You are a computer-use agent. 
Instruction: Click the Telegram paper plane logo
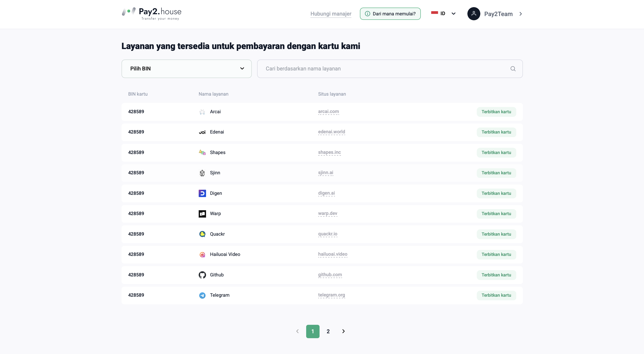tap(202, 295)
